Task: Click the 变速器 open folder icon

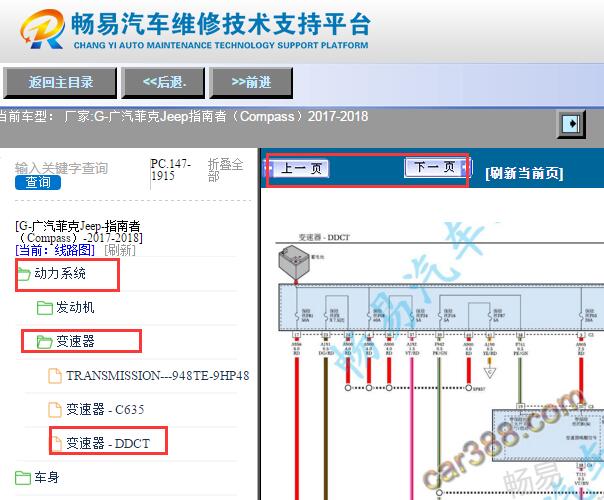Action: click(x=45, y=342)
